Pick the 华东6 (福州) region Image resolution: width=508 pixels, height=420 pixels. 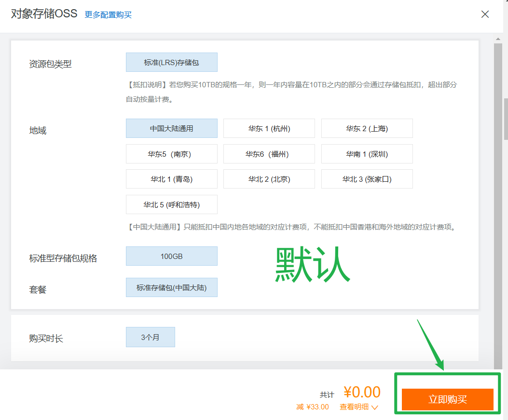point(269,154)
